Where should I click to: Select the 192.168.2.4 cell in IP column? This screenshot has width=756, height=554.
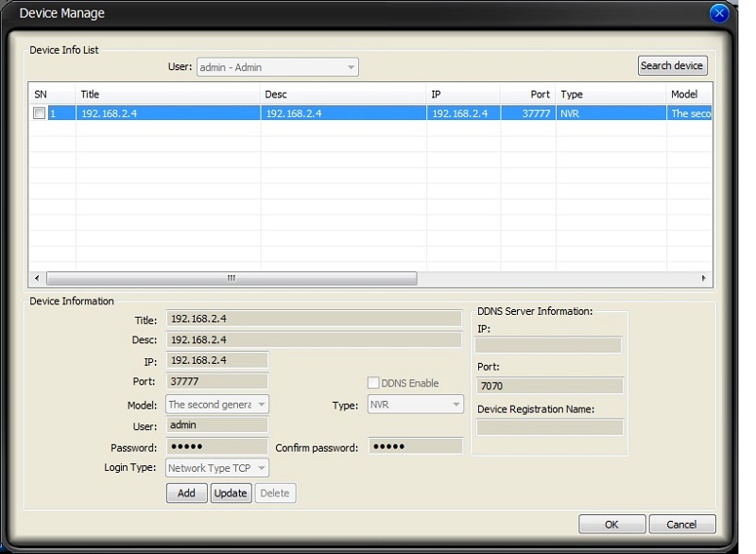463,113
